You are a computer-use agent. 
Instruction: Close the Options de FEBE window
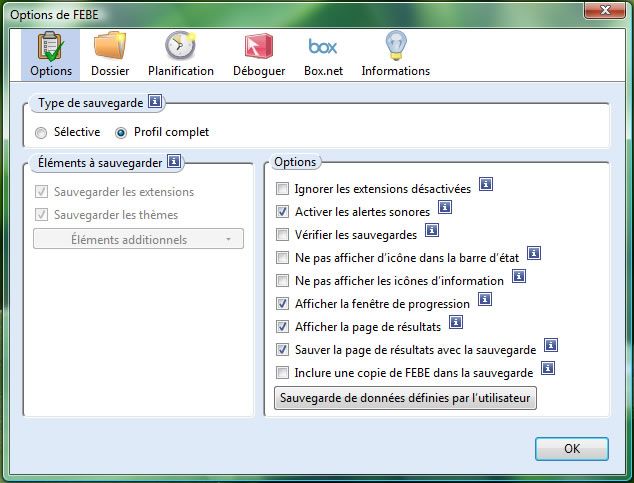[605, 10]
